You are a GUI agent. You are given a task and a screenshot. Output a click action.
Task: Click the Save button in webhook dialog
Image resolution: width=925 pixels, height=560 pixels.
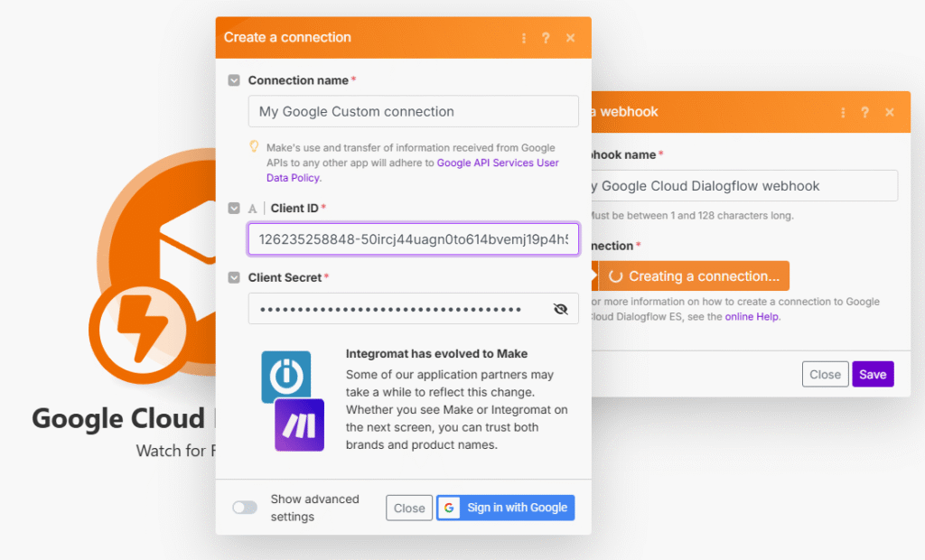(872, 374)
